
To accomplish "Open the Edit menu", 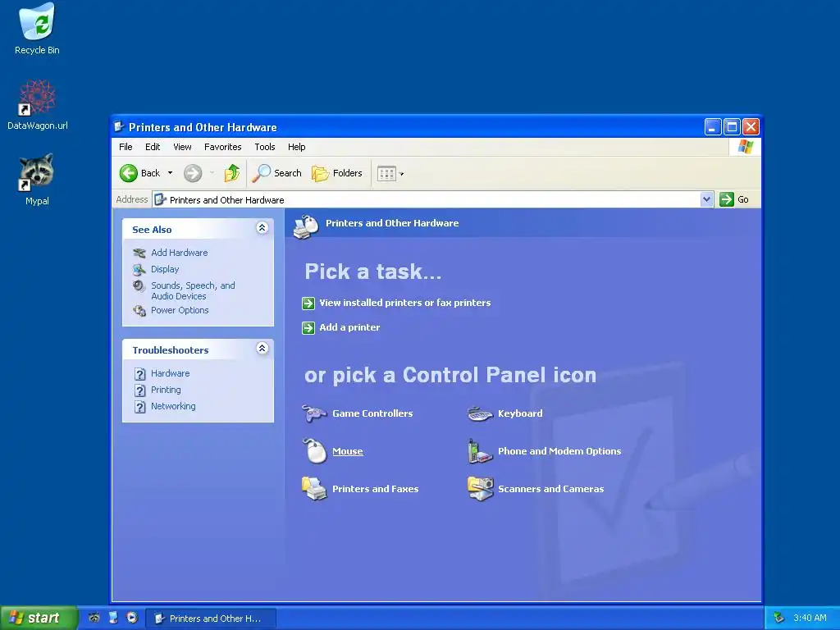I will (153, 147).
